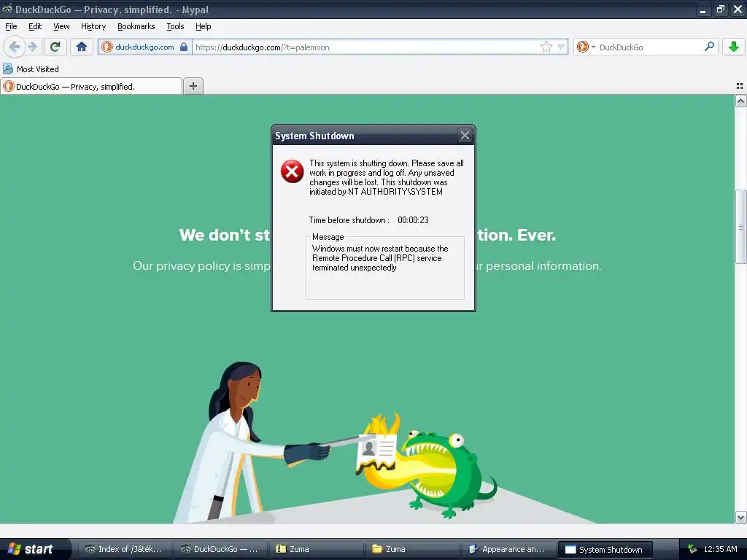Viewport: 747px width, 560px height.
Task: Click the system tray network icon
Action: pyautogui.click(x=692, y=549)
